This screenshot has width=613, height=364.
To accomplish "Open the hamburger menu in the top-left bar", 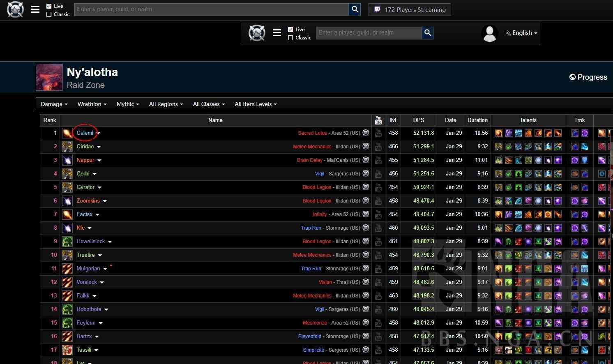I will (x=35, y=9).
